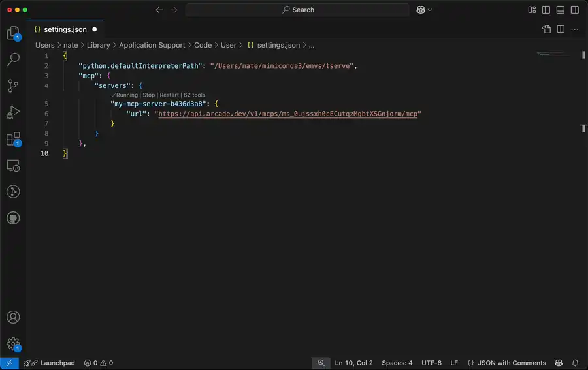Toggle the secondary side bar visibility
This screenshot has height=370, width=588.
point(575,10)
